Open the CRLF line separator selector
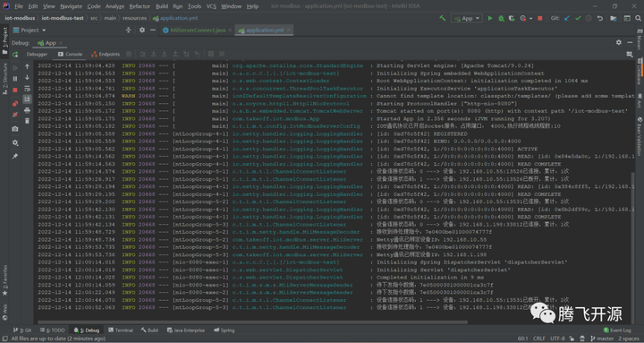This screenshot has width=644, height=343. click(x=538, y=339)
